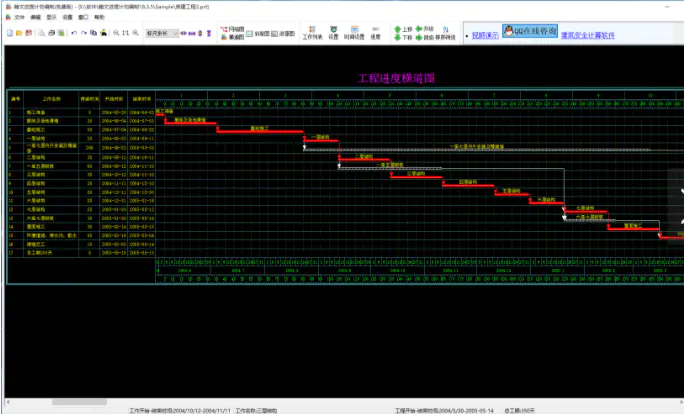Switch to the 横道图 Gantt chart view
This screenshot has height=414, width=684.
tap(232, 38)
